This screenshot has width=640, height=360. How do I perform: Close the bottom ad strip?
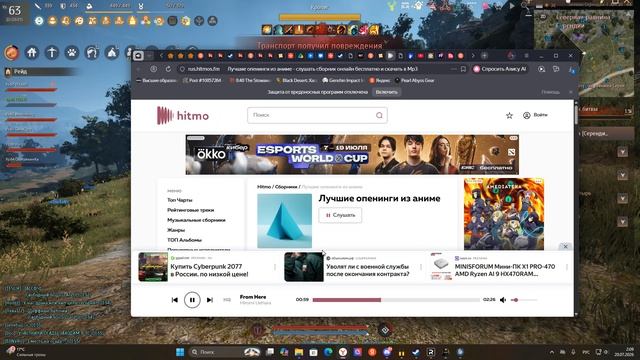pos(565,247)
